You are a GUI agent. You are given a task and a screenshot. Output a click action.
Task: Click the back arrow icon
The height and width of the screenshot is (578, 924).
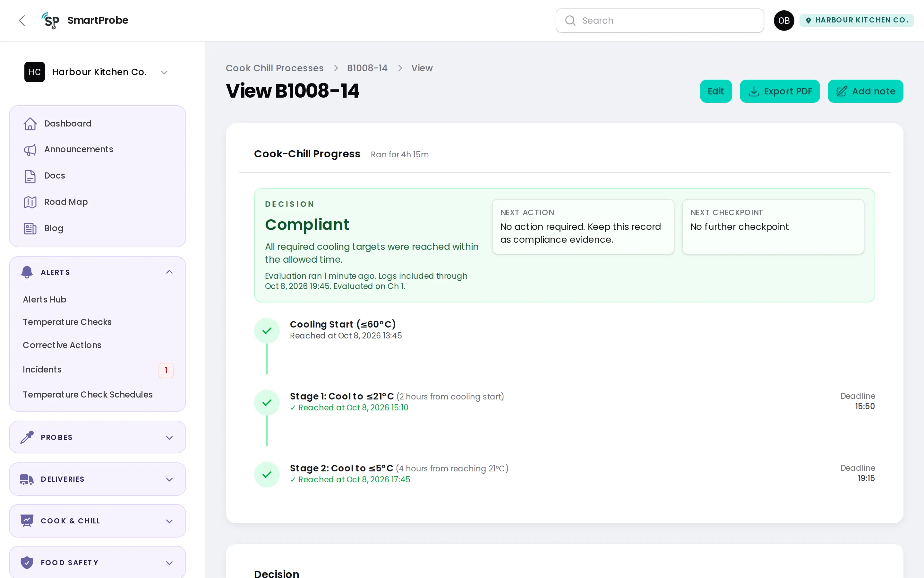point(22,20)
